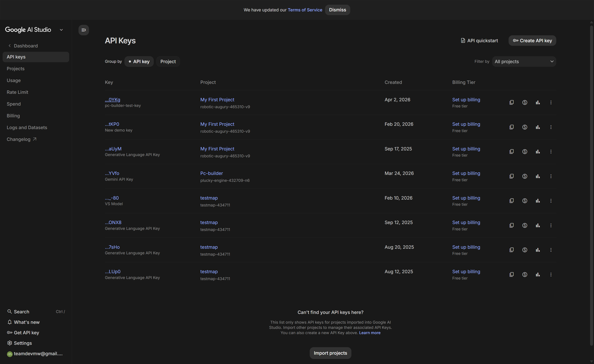
Task: Open Logs and Datasets page
Action: 36,127
